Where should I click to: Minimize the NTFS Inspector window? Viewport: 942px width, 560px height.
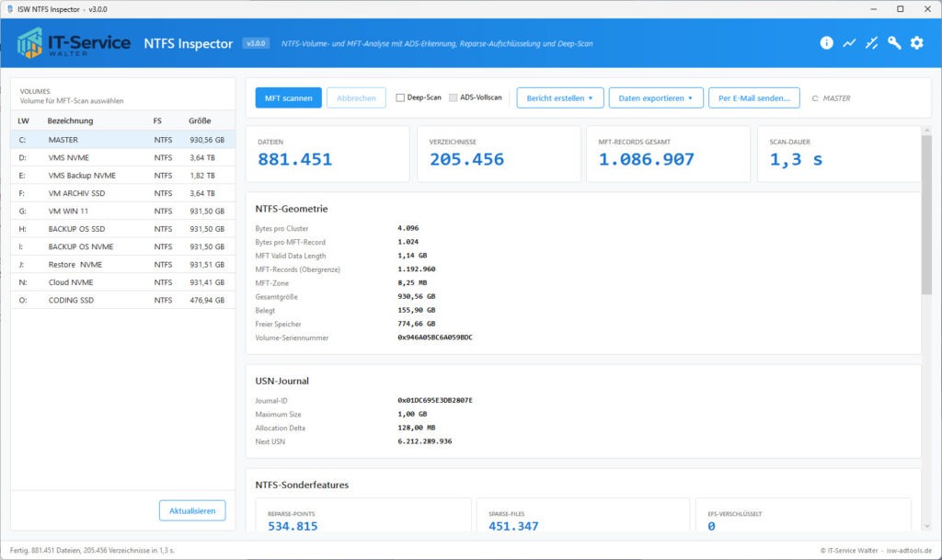pyautogui.click(x=874, y=9)
